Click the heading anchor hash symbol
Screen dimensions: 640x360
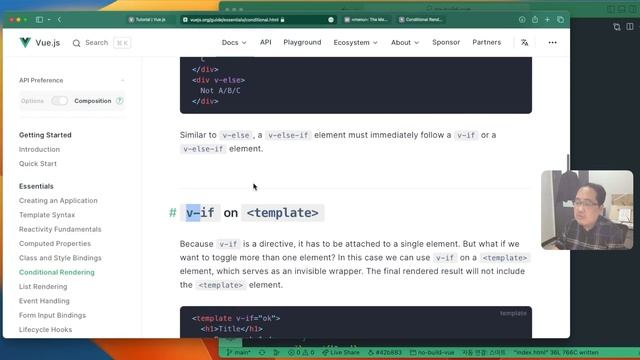click(x=173, y=213)
